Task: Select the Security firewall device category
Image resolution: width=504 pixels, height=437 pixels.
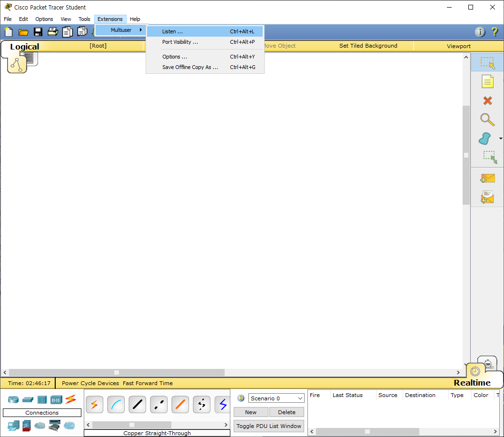Action: [27, 426]
